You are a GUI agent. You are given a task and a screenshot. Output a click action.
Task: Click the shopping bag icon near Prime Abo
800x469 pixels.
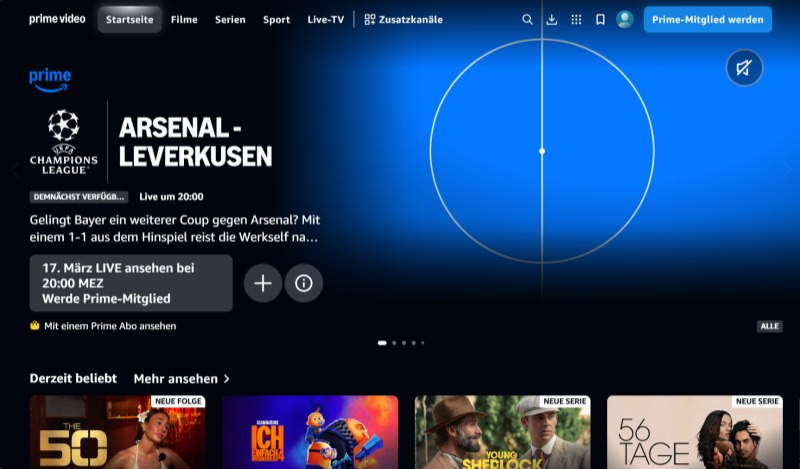tap(35, 325)
